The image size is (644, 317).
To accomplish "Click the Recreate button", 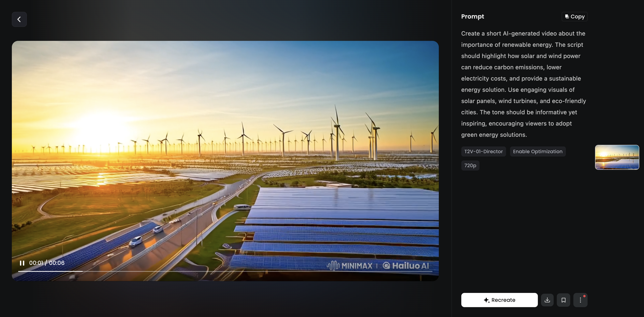I will click(x=499, y=300).
